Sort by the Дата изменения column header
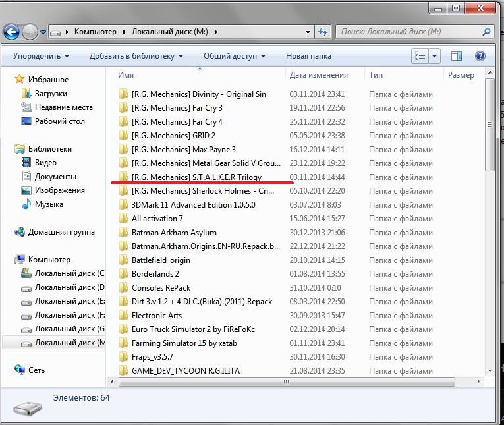This screenshot has width=504, height=425. coord(318,75)
